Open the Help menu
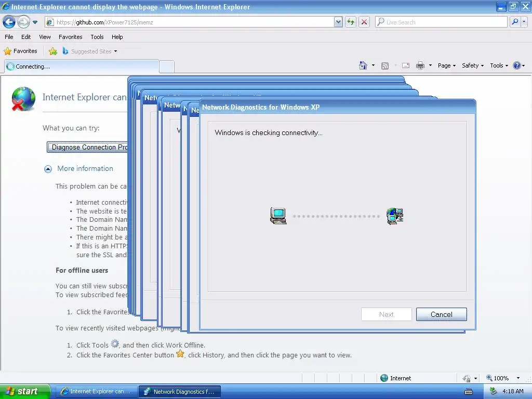Screen dimensions: 532x399 pyautogui.click(x=117, y=37)
